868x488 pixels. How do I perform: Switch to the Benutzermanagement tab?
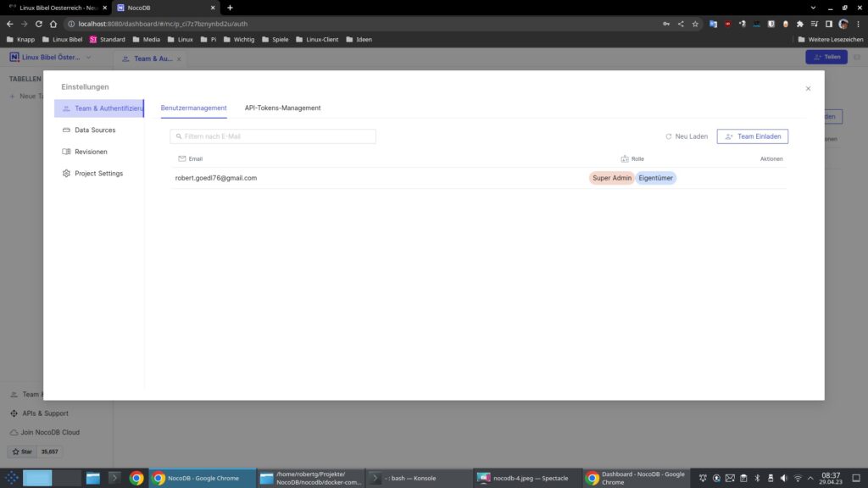coord(194,108)
